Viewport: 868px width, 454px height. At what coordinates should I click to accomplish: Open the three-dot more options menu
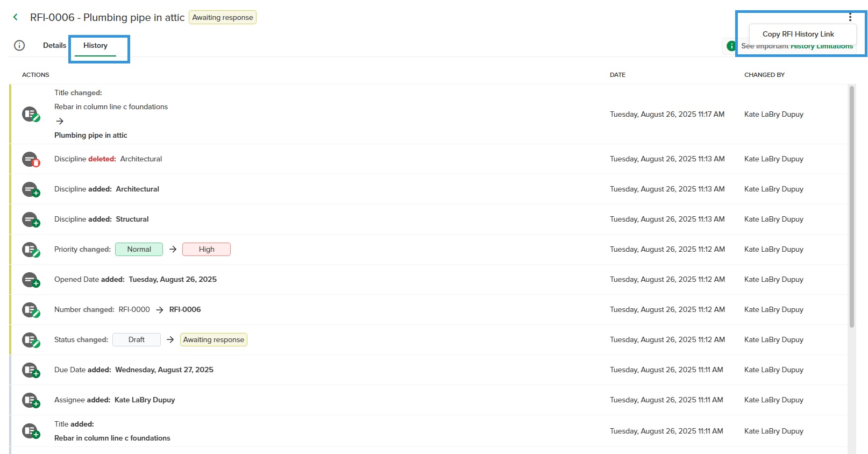tap(850, 17)
